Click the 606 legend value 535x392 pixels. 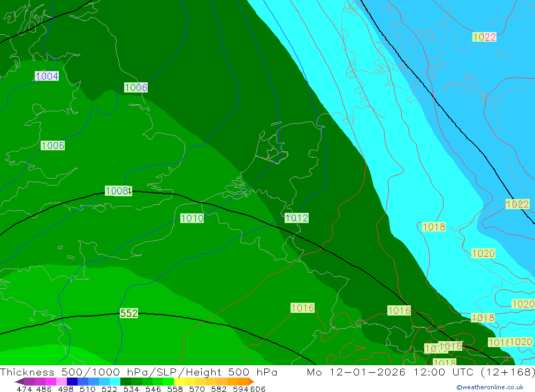point(258,389)
